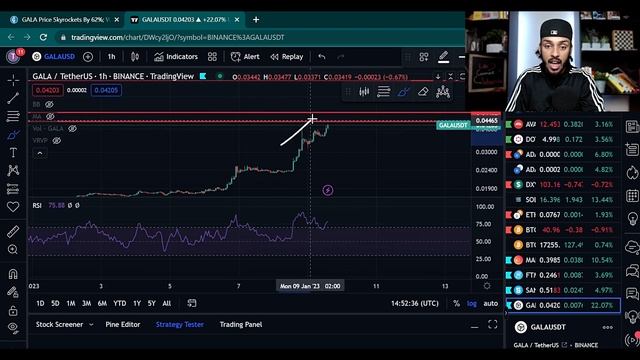Open the 1h timeframe dropdown
Viewport: 640px width, 360px height.
point(111,57)
